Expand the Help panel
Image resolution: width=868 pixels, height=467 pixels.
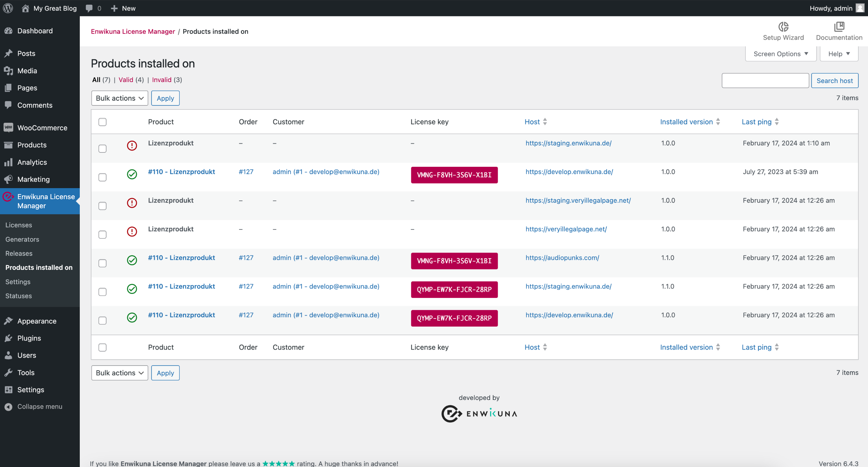(x=839, y=54)
